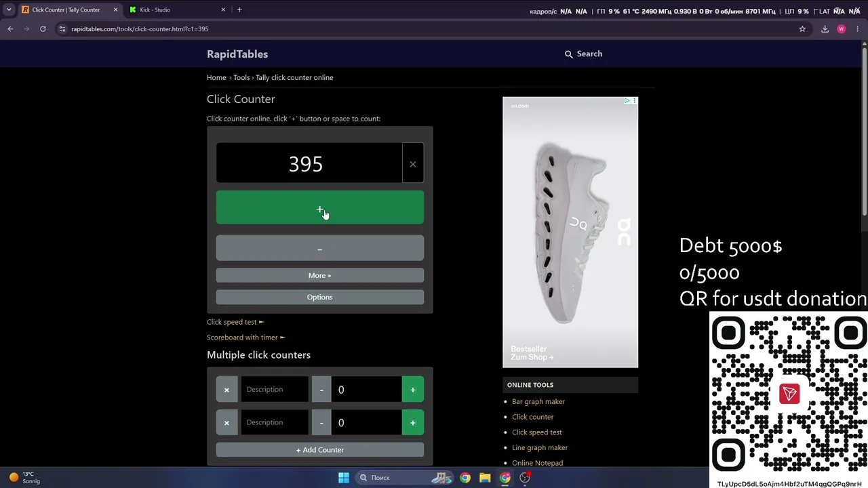
Task: Decrease the second multiple counter
Action: click(321, 423)
